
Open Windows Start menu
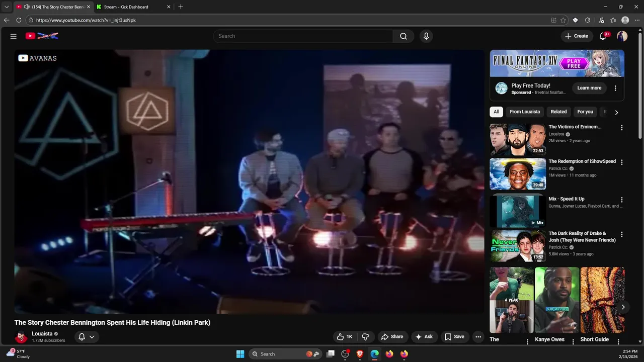pyautogui.click(x=240, y=354)
